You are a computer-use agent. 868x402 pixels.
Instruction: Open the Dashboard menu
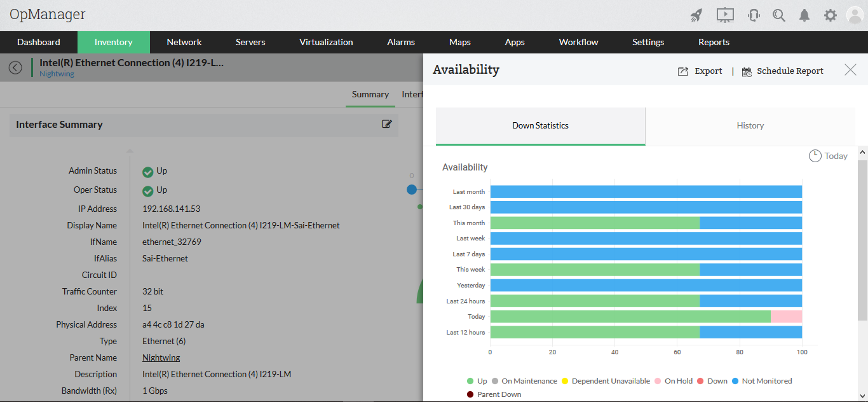coord(39,42)
